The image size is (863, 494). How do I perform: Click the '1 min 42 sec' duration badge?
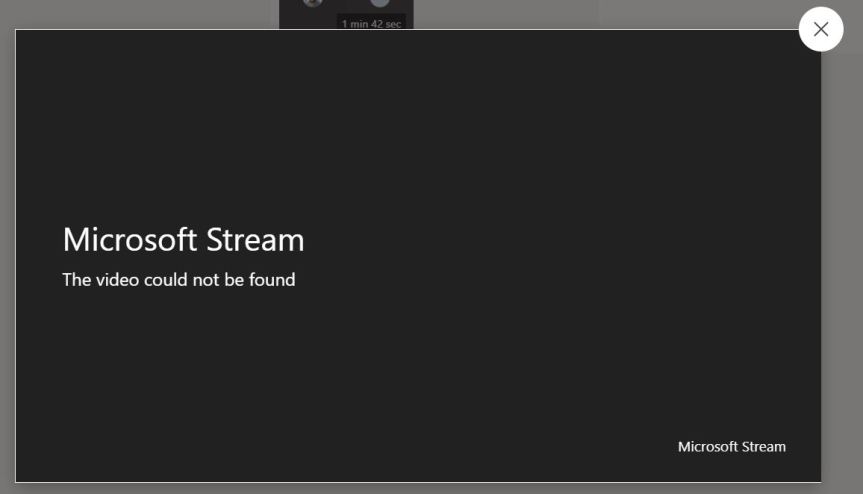pos(371,23)
